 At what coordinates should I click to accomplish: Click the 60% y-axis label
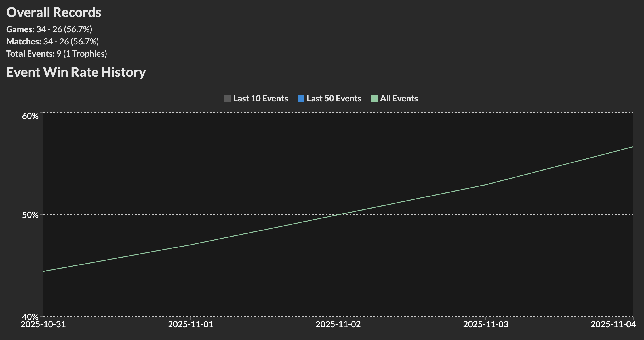coord(30,116)
